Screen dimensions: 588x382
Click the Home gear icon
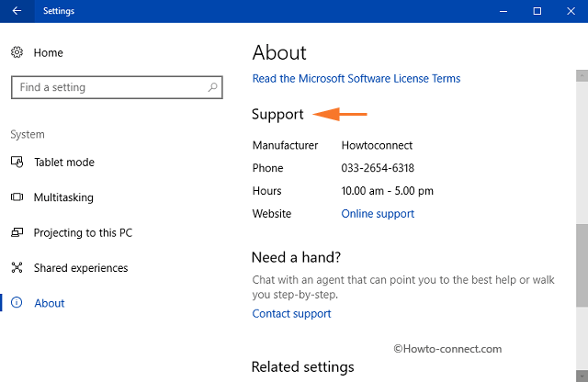(x=17, y=52)
